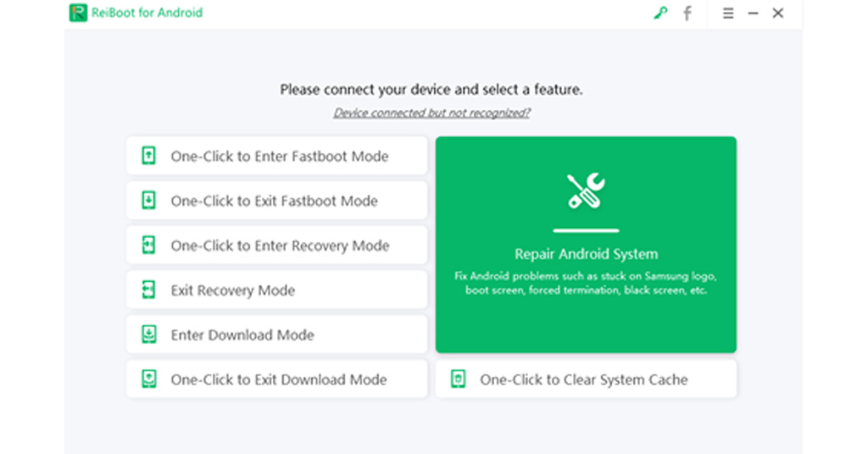Click the green key register icon

click(660, 14)
